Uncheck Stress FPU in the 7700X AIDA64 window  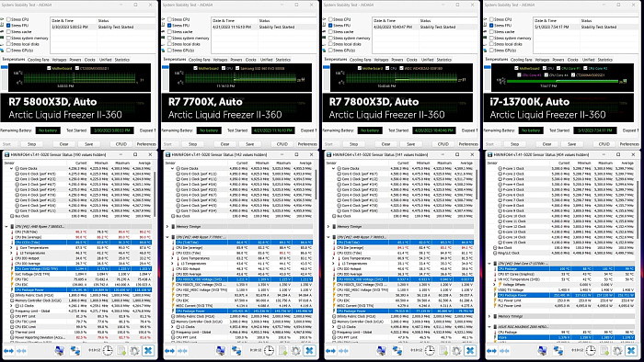click(x=169, y=26)
